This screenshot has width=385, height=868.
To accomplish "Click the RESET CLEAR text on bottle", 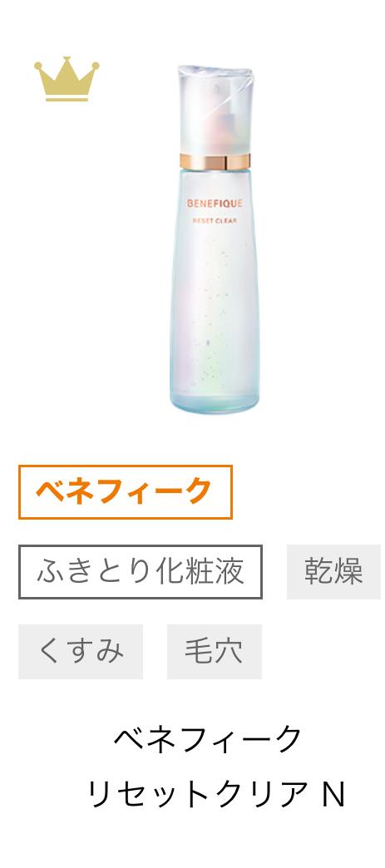I will point(215,222).
